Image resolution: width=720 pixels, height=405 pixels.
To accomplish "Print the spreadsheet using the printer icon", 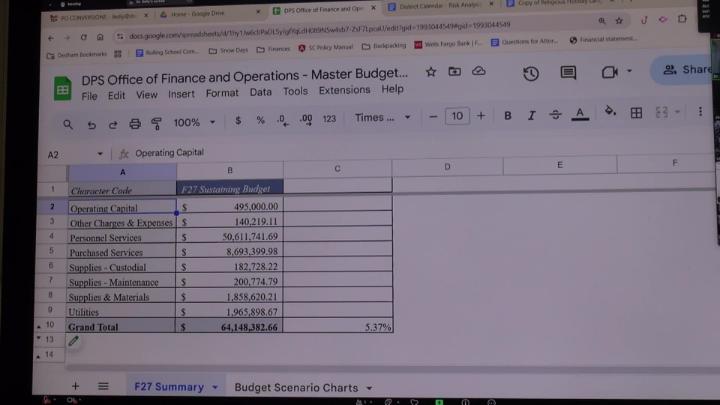I will pos(135,124).
